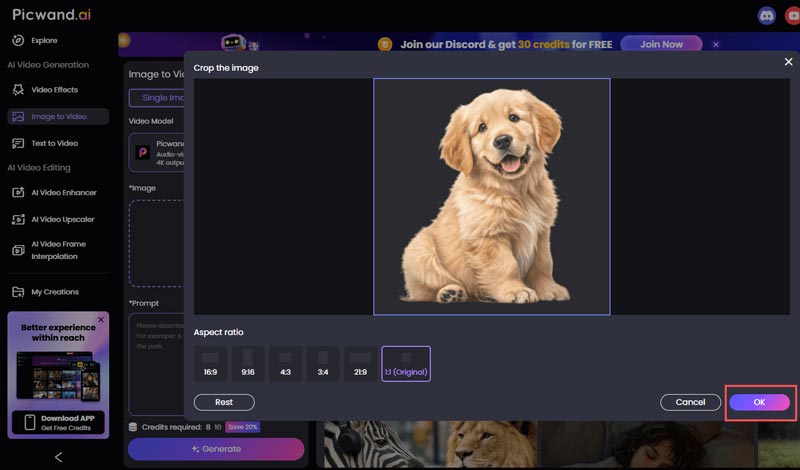Click the puppy image crop area
The width and height of the screenshot is (800, 470).
point(491,197)
